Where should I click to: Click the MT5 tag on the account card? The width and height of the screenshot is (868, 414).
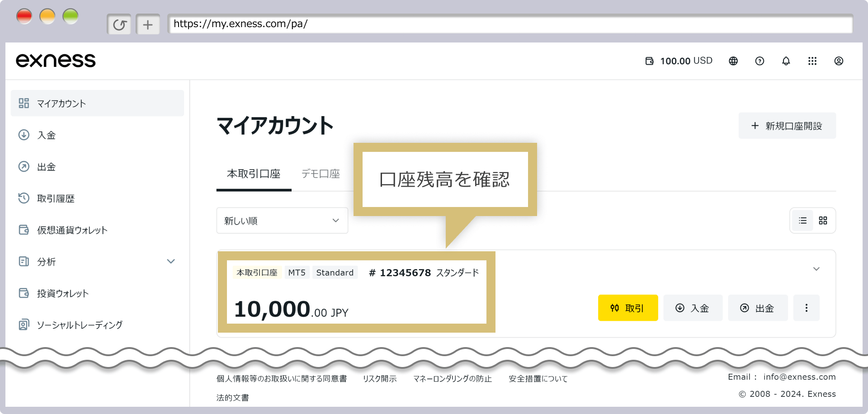[297, 273]
